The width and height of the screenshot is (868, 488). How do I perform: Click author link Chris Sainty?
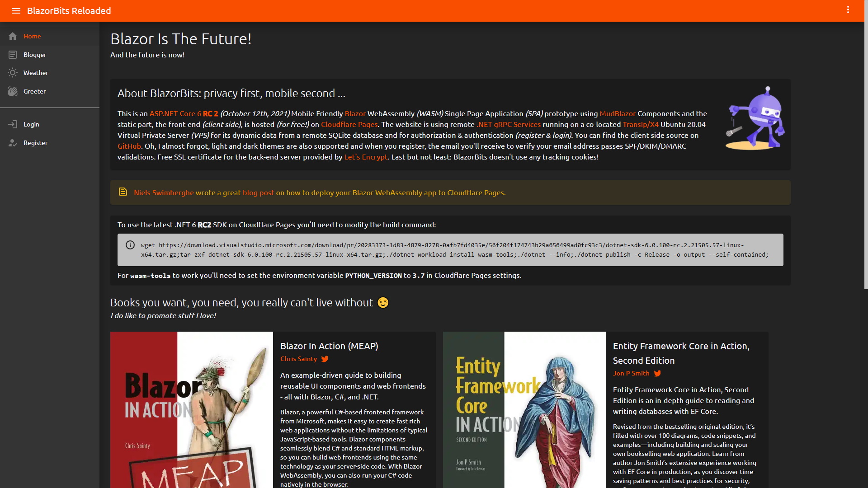(298, 359)
